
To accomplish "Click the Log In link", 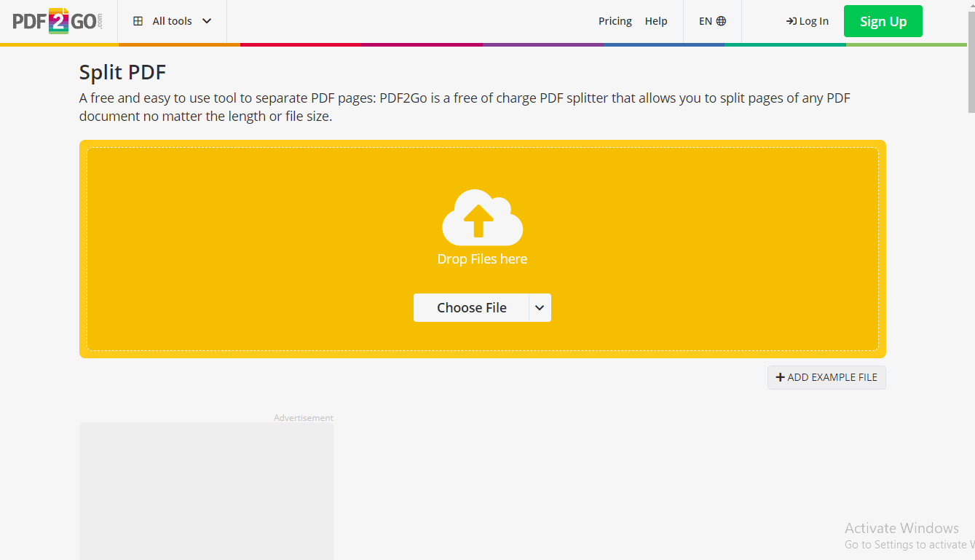I will click(x=812, y=21).
